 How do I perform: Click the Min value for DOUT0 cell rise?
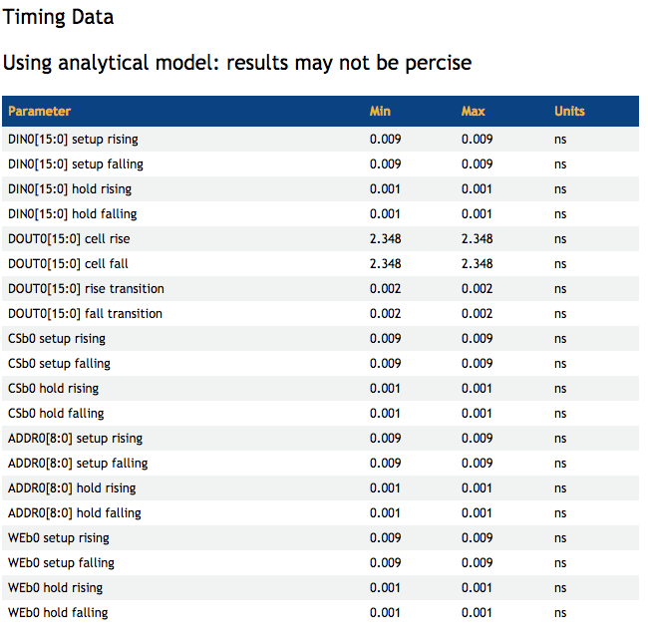click(385, 239)
